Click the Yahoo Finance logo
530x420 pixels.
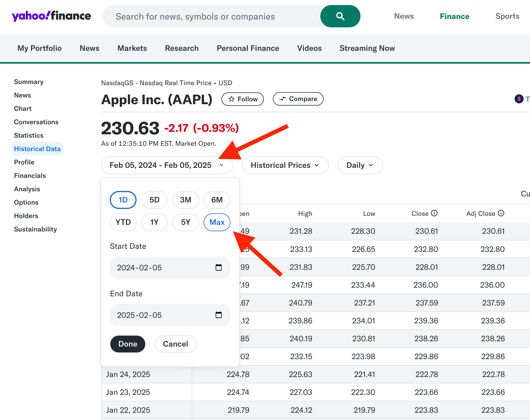click(x=51, y=16)
